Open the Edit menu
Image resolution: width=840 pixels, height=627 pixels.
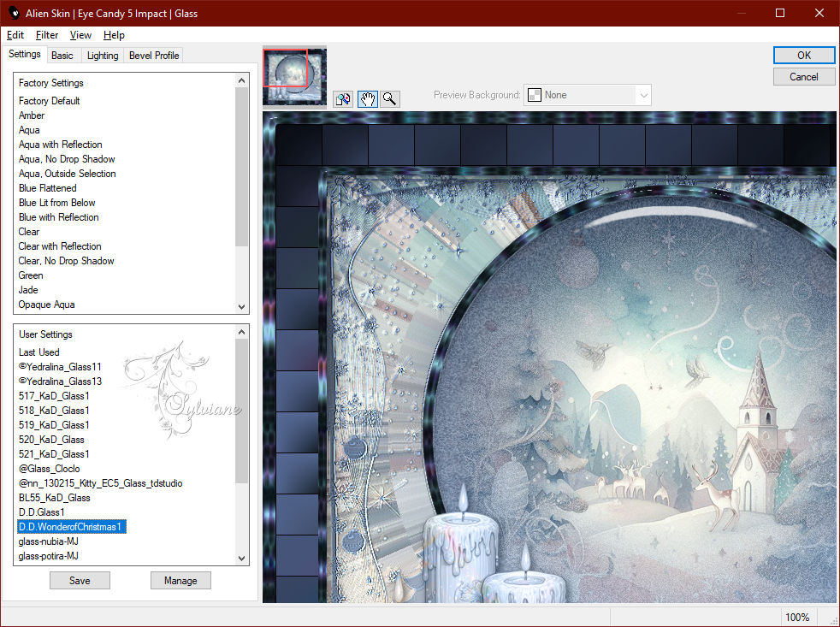coord(15,35)
